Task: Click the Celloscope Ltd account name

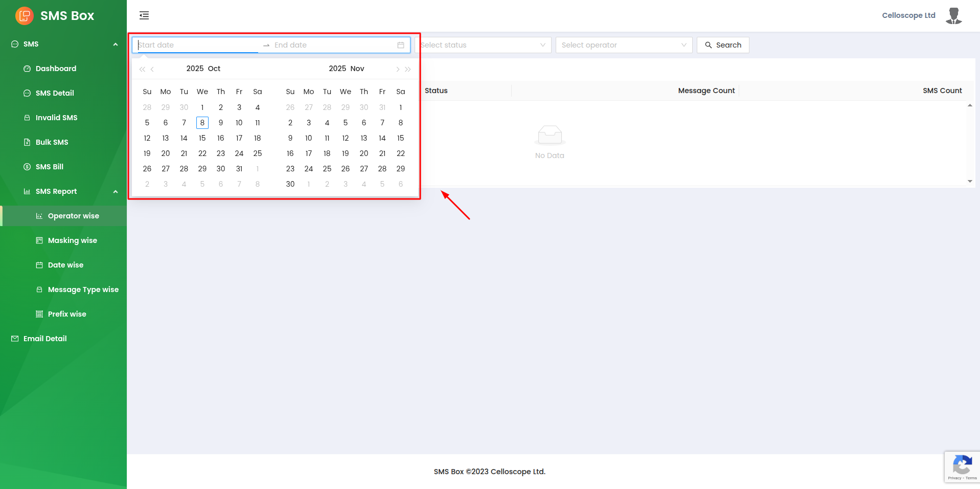Action: 908,15
